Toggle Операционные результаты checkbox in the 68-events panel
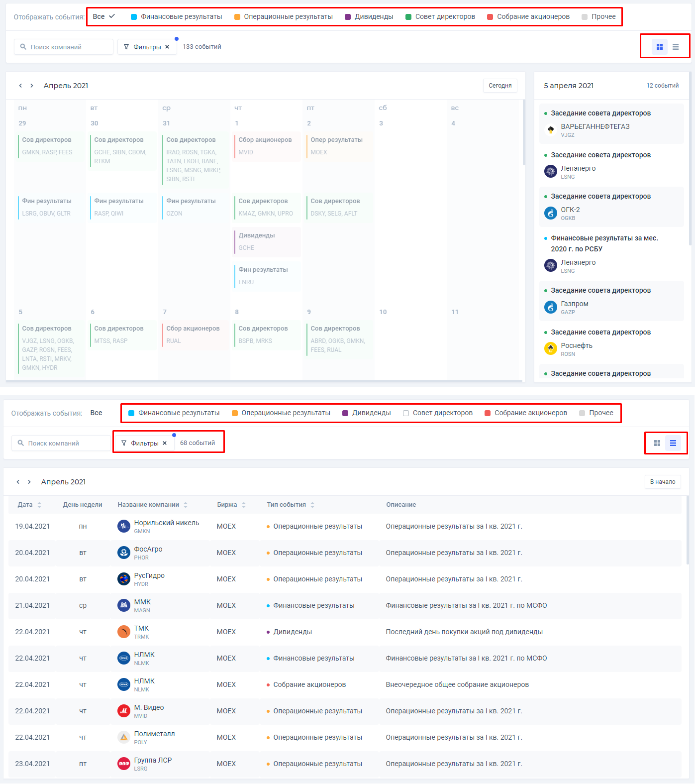 [x=235, y=413]
